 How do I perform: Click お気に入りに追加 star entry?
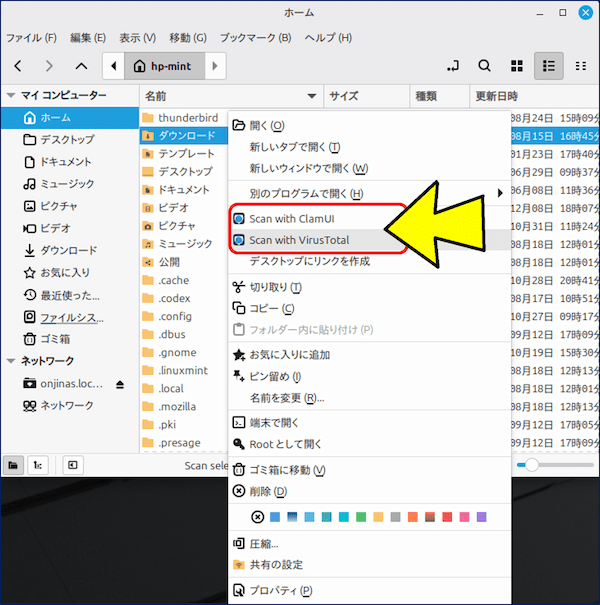370,355
